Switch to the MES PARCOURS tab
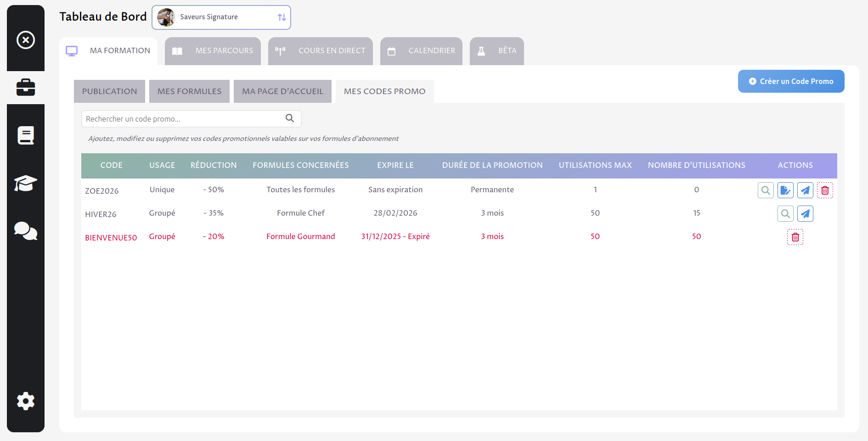This screenshot has height=441, width=868. click(x=213, y=51)
